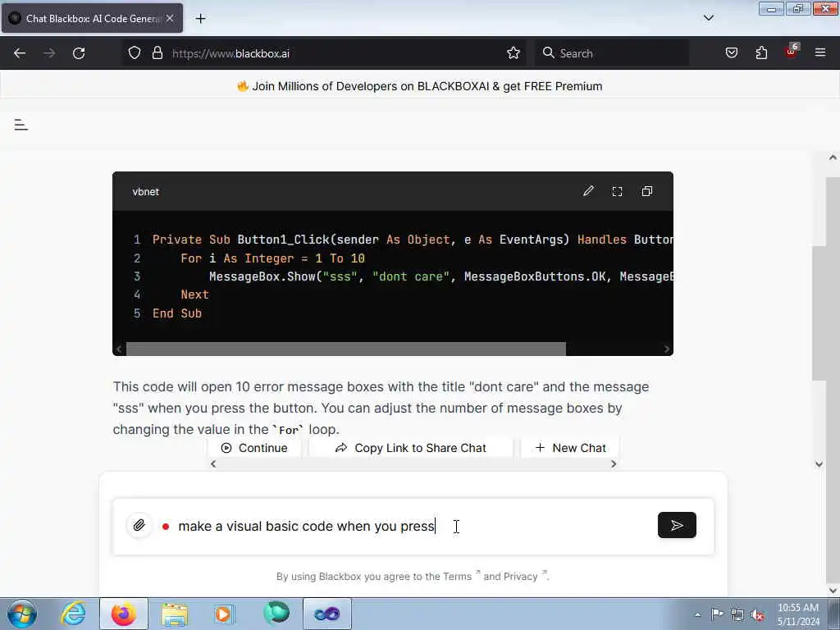The image size is (840, 630).
Task: Click the red recording dot indicator
Action: pos(166,527)
